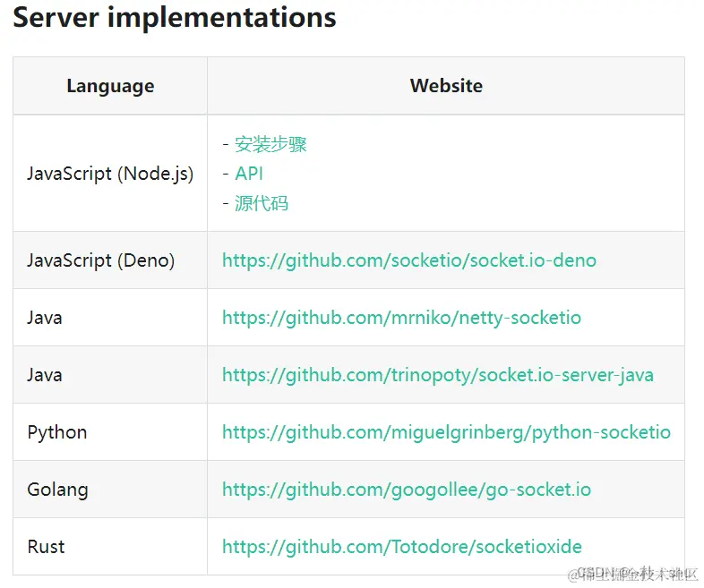Open the API link for Node.js
704x588 pixels.
pos(249,174)
